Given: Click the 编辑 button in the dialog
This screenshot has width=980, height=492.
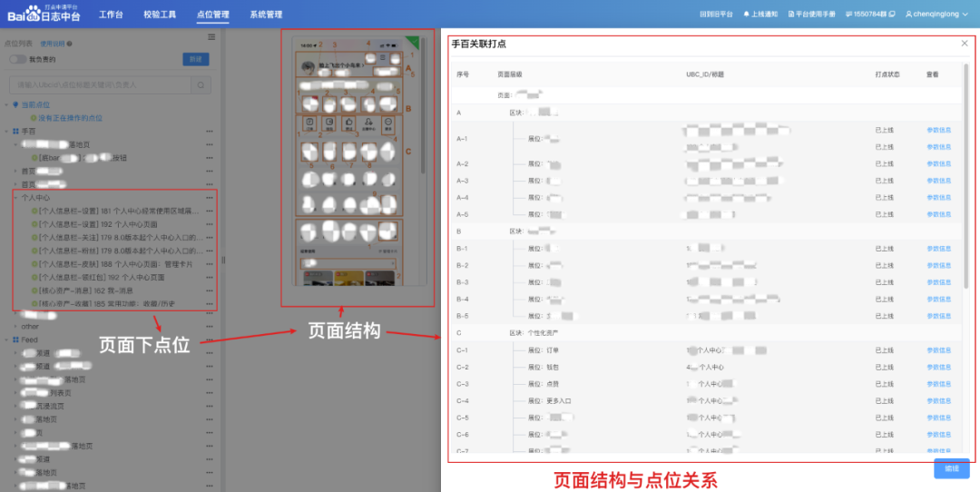Looking at the screenshot, I should click(x=951, y=468).
